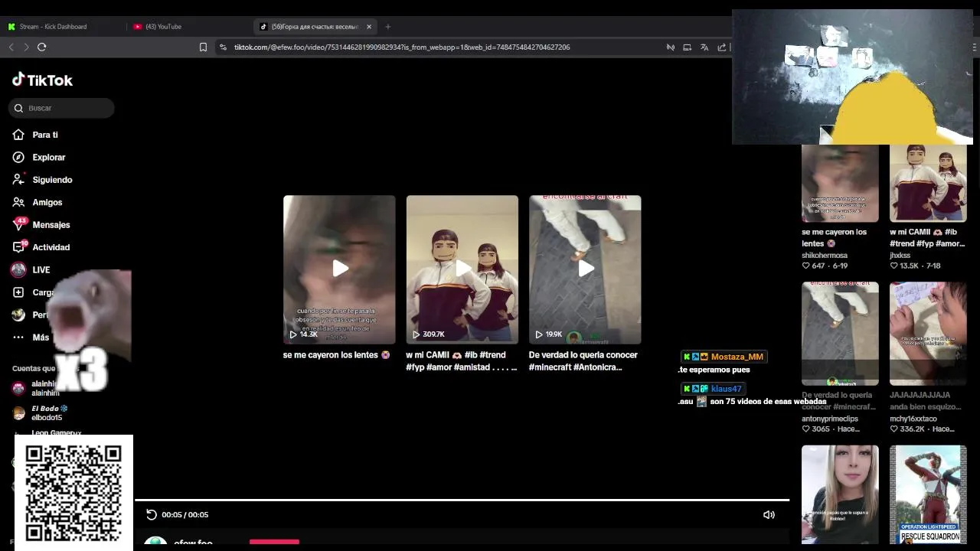Click the Siguiendo person icon

pyautogui.click(x=18, y=180)
